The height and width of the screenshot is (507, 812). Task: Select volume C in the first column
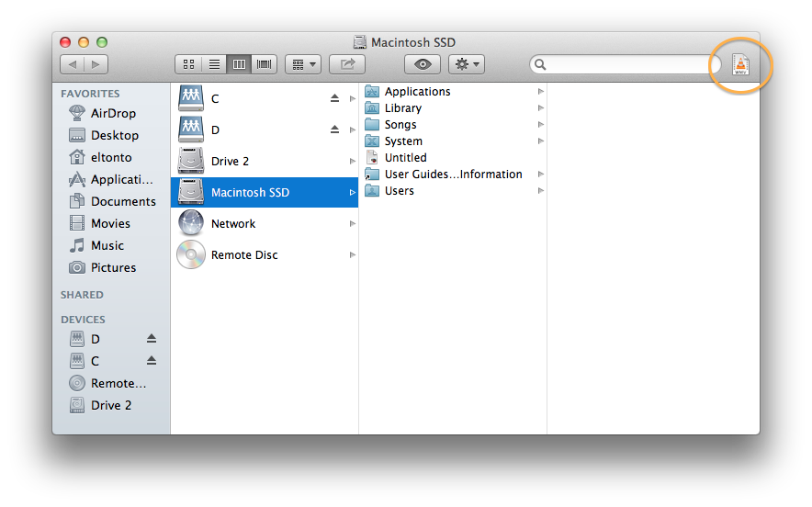(x=265, y=98)
